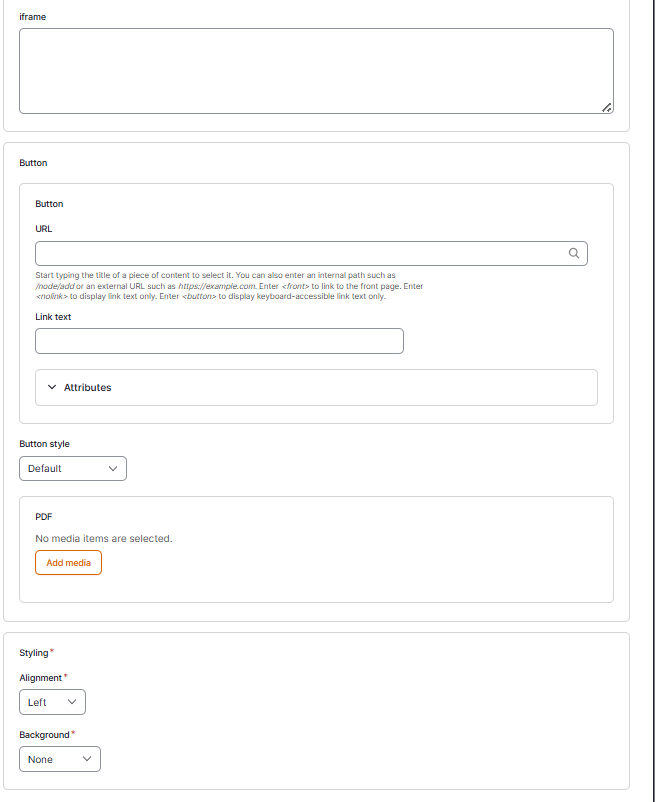658x802 pixels.
Task: Click inside the iframe text area
Action: click(x=316, y=71)
